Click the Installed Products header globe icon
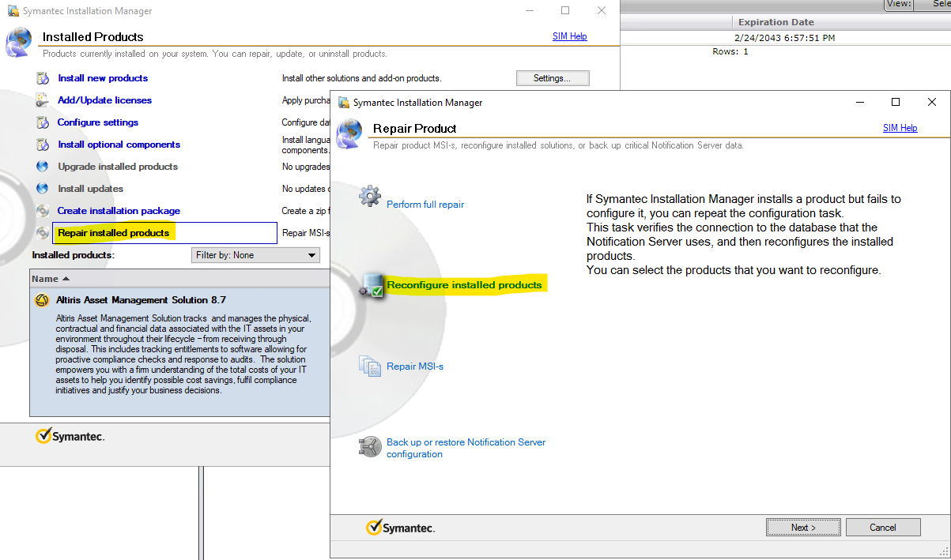 19,41
